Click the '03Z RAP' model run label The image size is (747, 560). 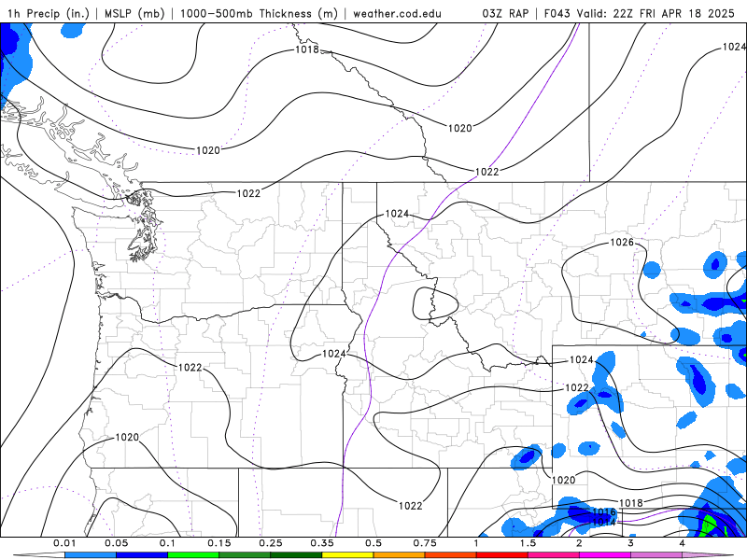505,13
